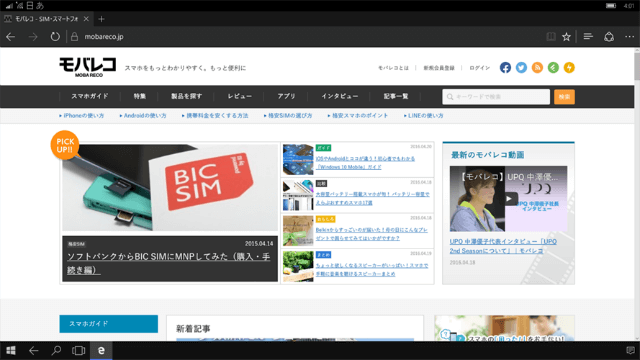Image resolution: width=640 pixels, height=360 pixels.
Task: Open the Belkin present article link
Action: 371,234
